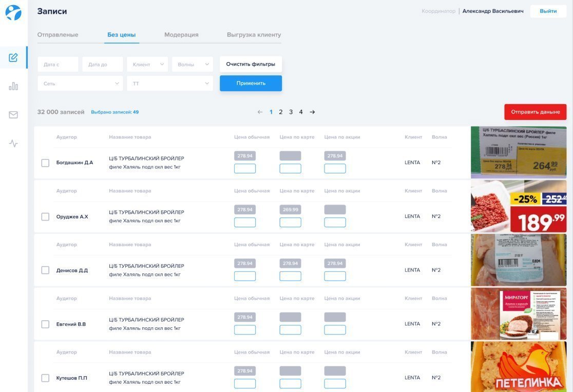Tick the checkbox for Денисов Д.Д

point(45,270)
